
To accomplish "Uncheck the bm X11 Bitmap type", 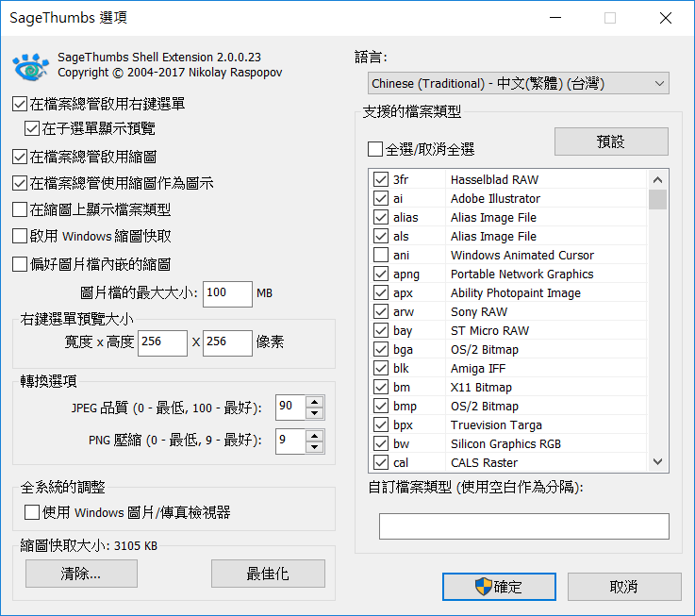I will (381, 387).
